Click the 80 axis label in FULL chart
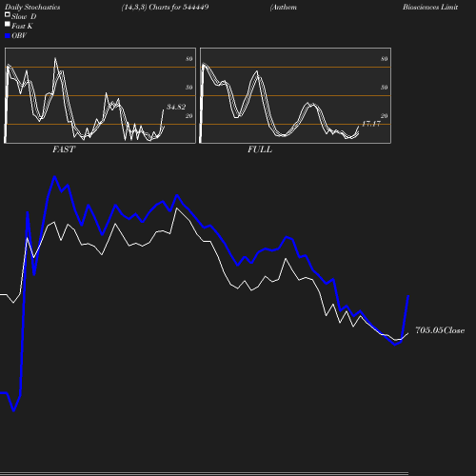 (x=385, y=59)
